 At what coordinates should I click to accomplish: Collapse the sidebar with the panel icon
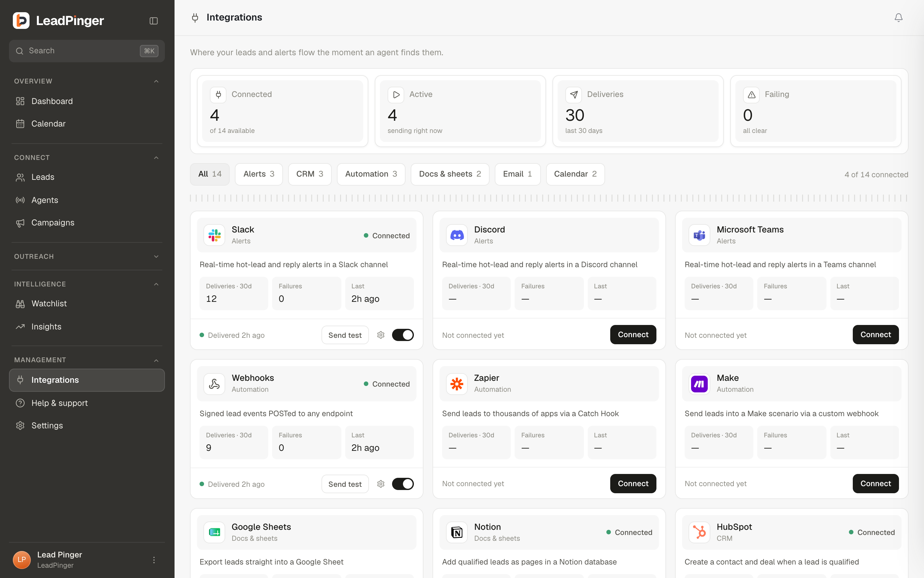point(153,21)
